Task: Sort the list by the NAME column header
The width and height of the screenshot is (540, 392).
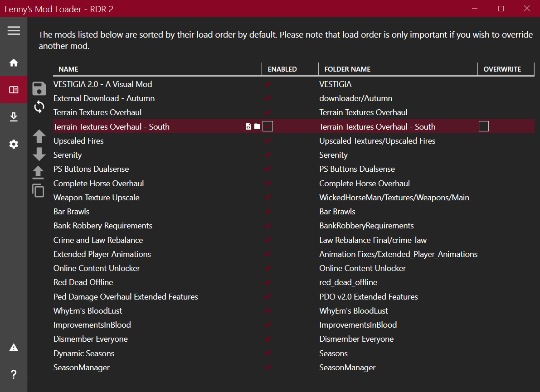Action: (68, 69)
